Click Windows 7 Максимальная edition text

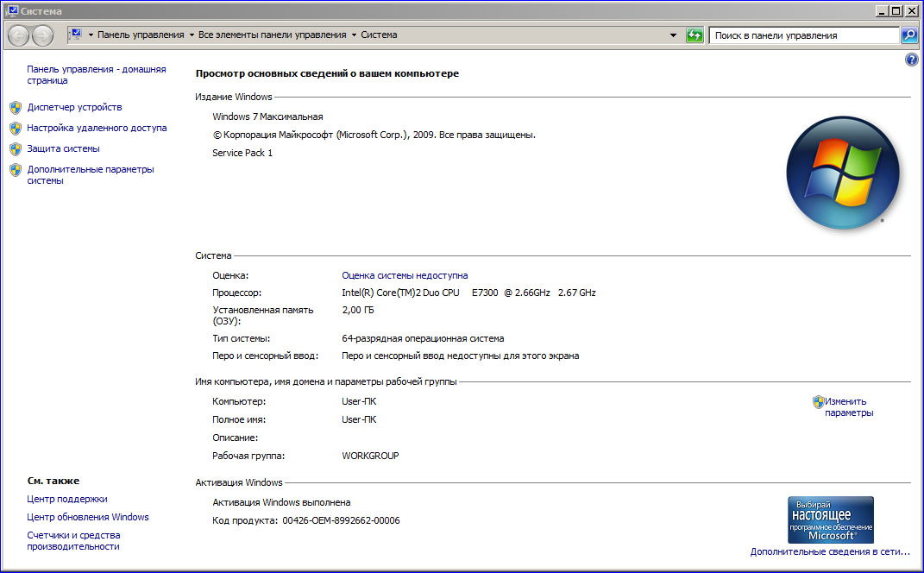point(267,116)
